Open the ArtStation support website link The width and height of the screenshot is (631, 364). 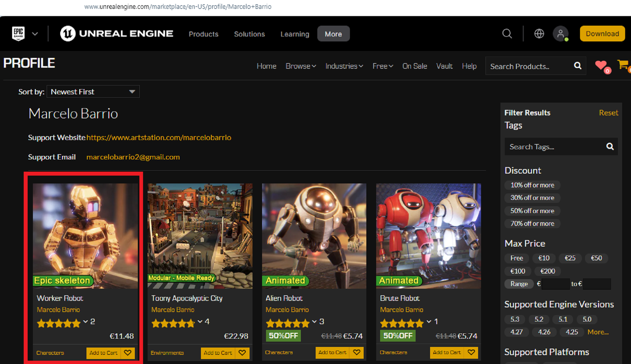point(159,137)
